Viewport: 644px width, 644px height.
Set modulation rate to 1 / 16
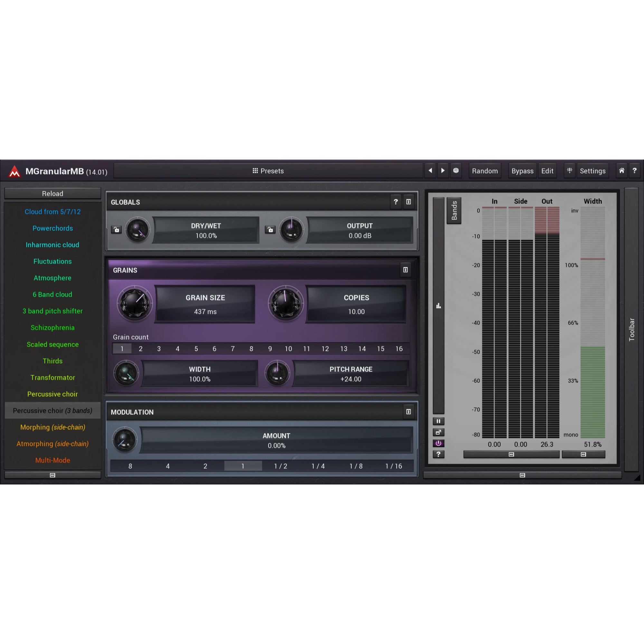point(394,466)
